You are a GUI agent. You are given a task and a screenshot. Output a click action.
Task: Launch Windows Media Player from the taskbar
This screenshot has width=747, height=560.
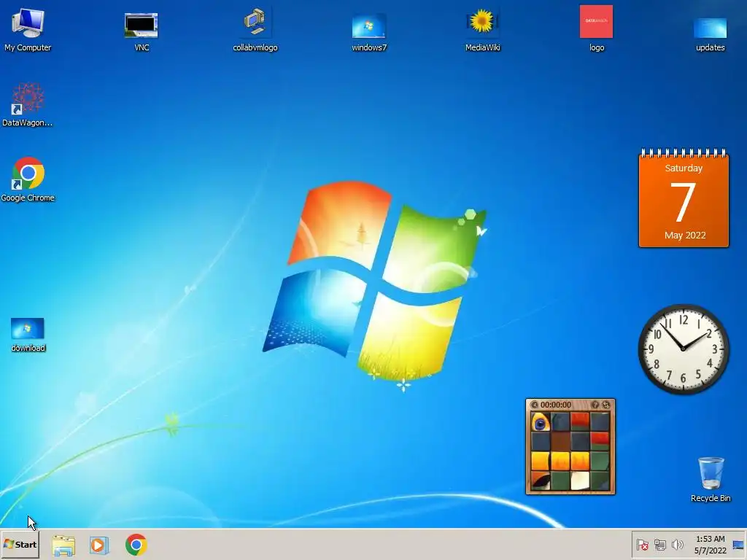[99, 545]
